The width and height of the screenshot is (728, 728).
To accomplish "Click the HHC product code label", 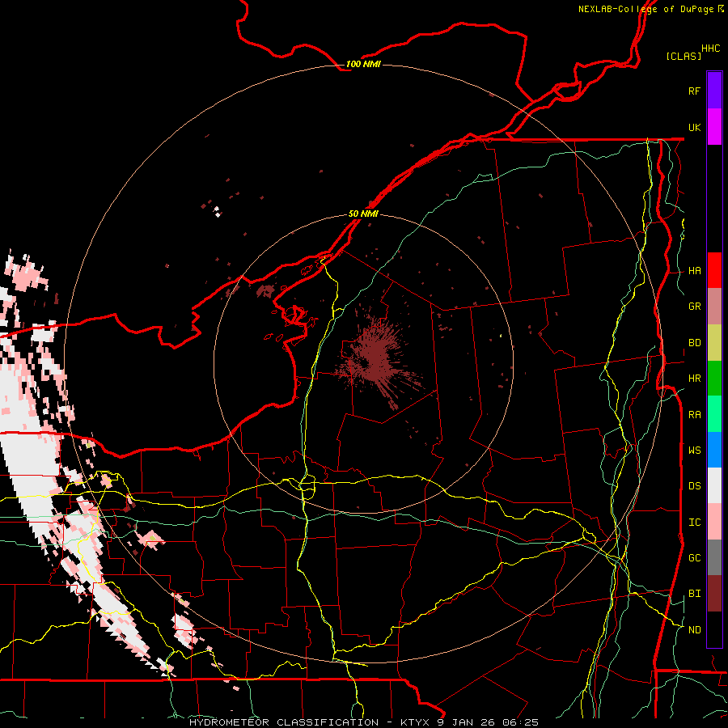I will [710, 49].
